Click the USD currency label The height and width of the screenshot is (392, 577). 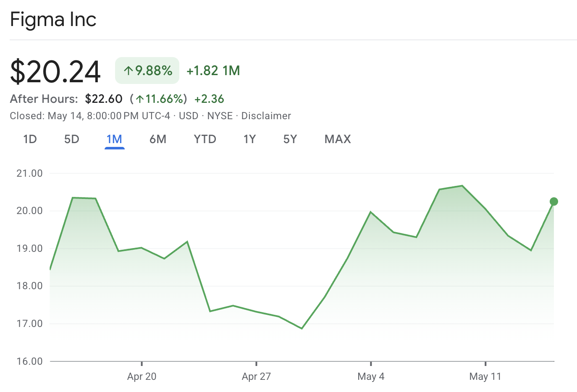click(x=189, y=116)
